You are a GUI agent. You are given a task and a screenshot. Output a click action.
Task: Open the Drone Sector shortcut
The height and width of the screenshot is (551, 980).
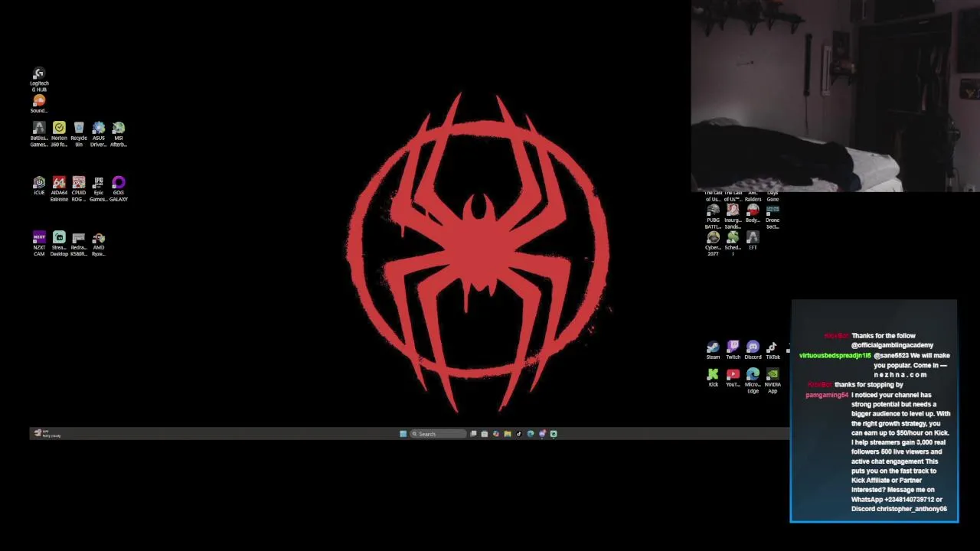(773, 217)
